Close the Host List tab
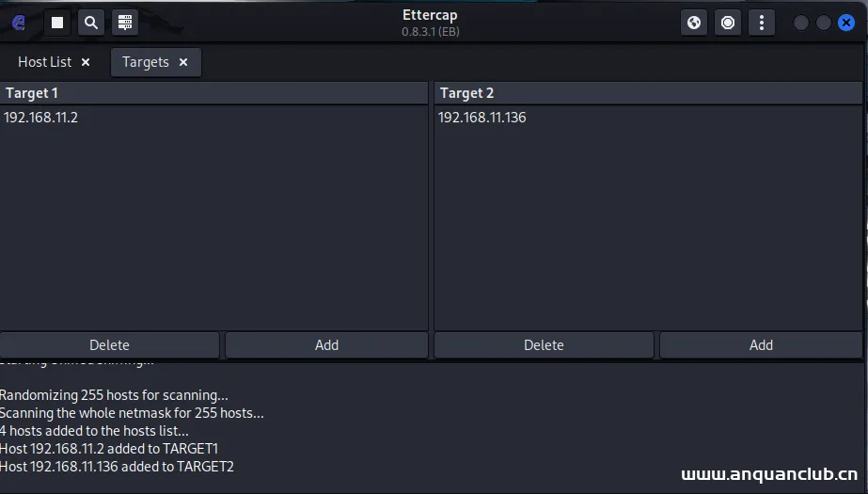The width and height of the screenshot is (868, 494). pos(86,62)
